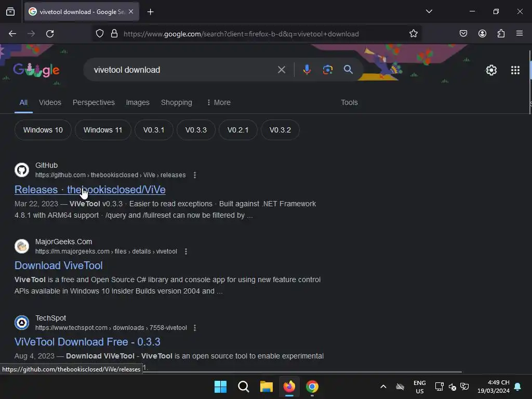Filter by Windows 10 chip
532x399 pixels.
43,130
